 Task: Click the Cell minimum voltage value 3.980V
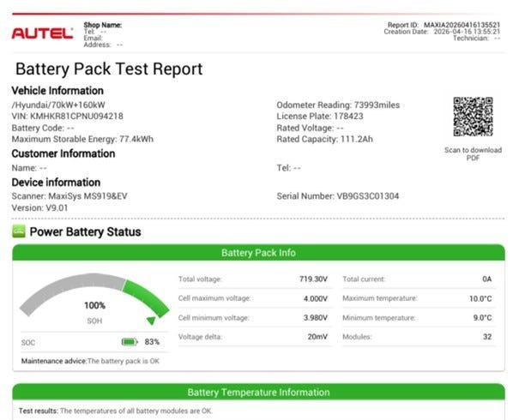point(315,318)
